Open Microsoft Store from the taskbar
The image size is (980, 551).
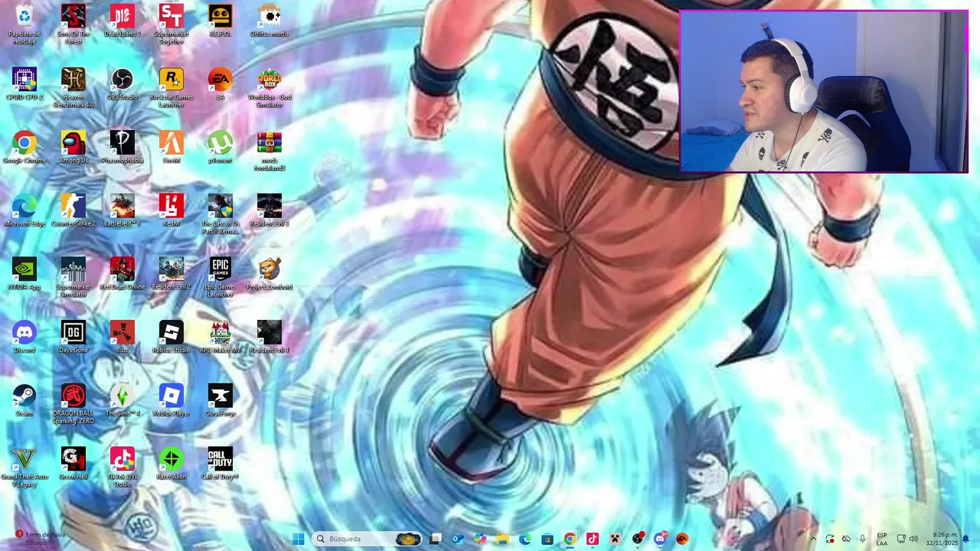[547, 539]
